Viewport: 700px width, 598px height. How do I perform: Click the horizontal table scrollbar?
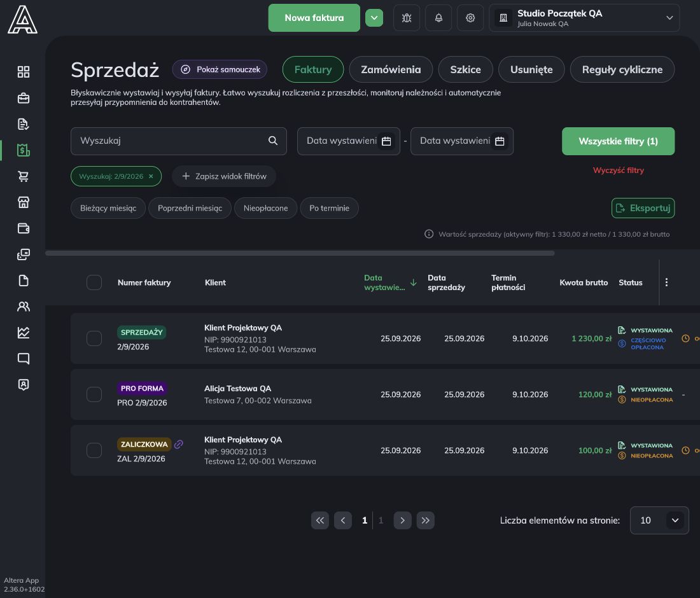pos(300,253)
